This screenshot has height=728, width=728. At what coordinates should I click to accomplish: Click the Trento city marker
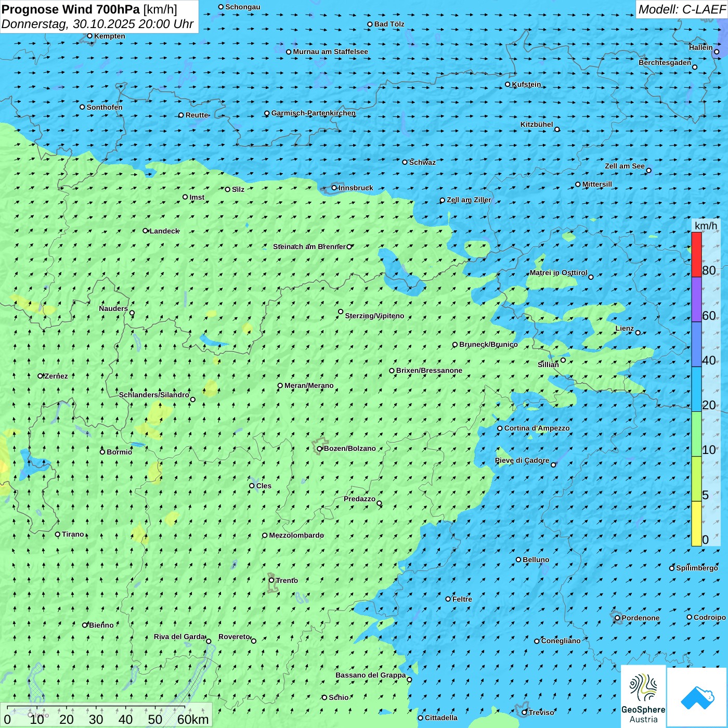pos(271,580)
